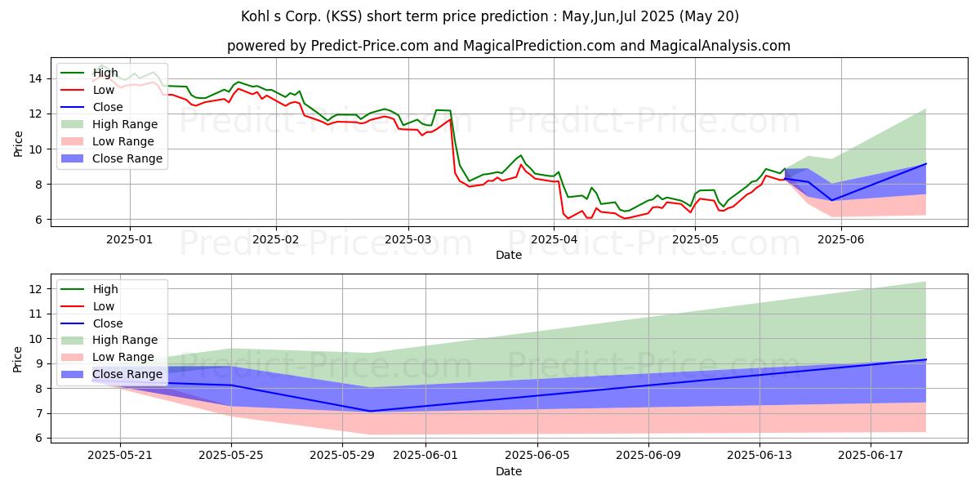Click the Close legend entry in bottom chart
The height and width of the screenshot is (490, 980).
pyautogui.click(x=93, y=323)
